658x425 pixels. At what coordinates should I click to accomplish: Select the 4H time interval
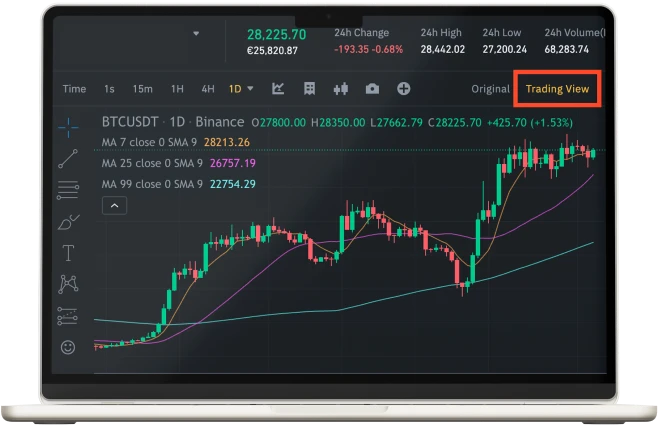pyautogui.click(x=208, y=89)
